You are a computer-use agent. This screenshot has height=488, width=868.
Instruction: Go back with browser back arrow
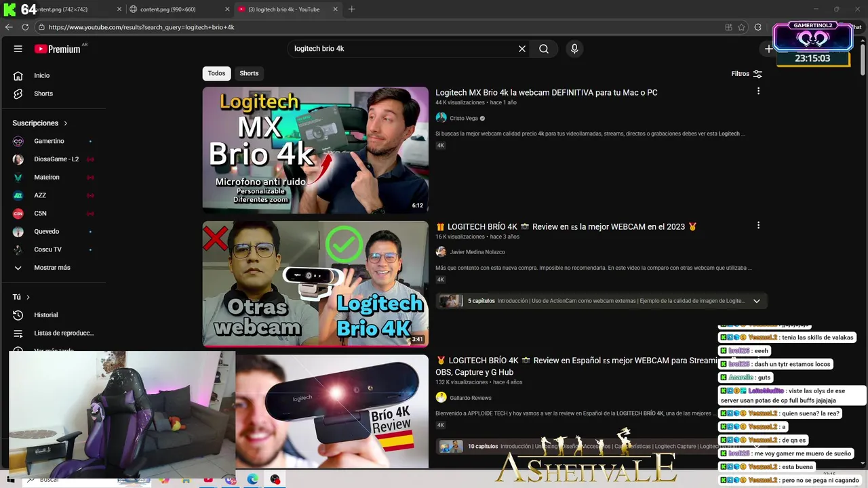click(9, 27)
